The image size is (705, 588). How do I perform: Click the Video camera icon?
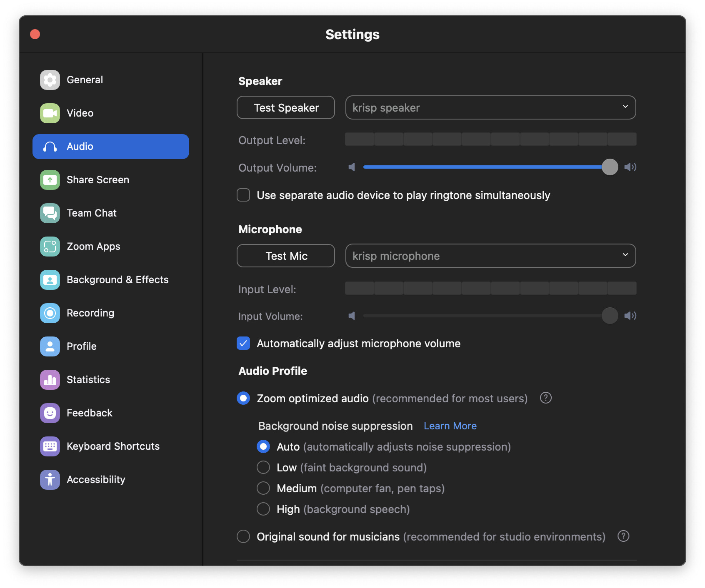click(x=50, y=113)
